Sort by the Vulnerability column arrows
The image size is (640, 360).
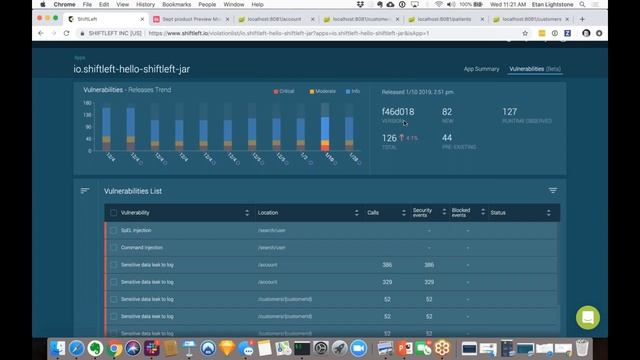247,213
